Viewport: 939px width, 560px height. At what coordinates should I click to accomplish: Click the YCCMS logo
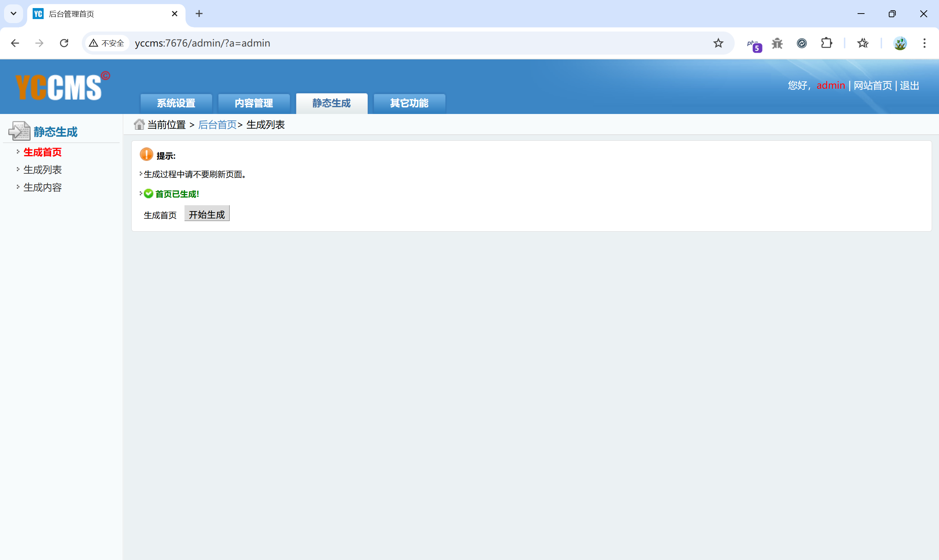click(61, 87)
